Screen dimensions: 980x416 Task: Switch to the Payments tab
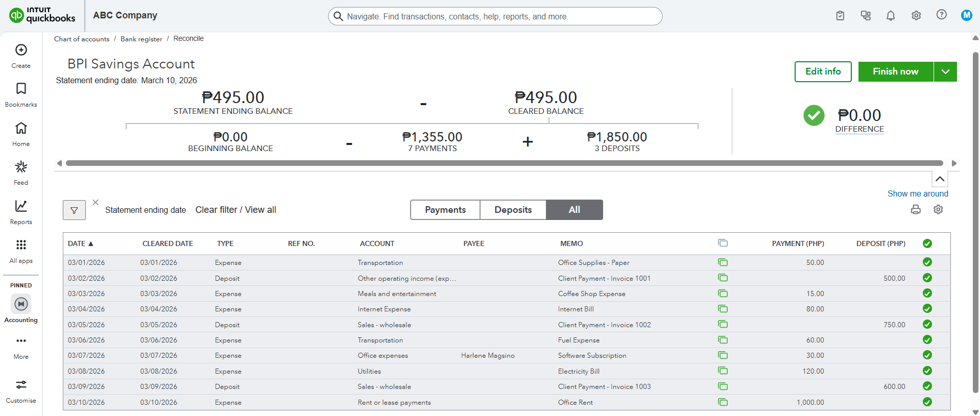(x=445, y=210)
